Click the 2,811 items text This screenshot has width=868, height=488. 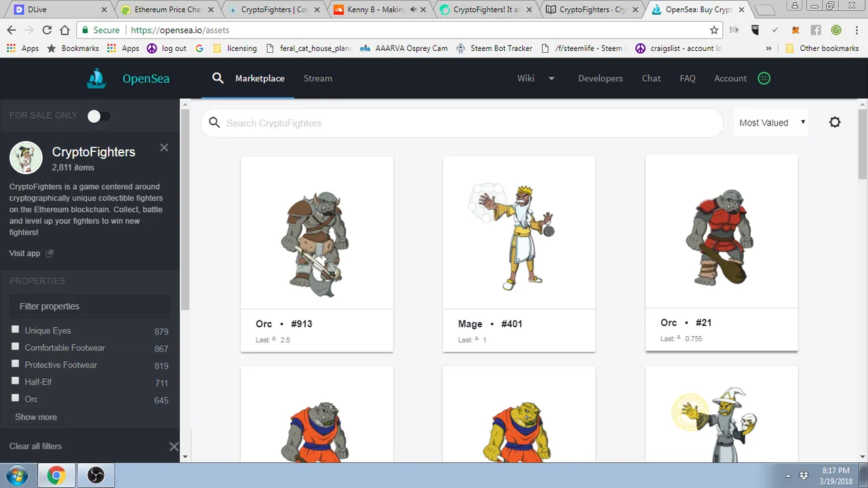(x=73, y=167)
